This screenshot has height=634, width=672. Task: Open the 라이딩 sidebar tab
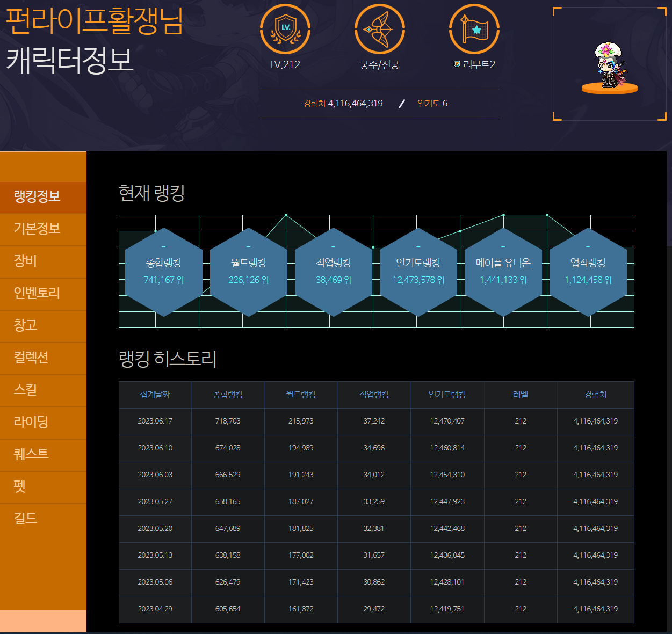(x=43, y=423)
